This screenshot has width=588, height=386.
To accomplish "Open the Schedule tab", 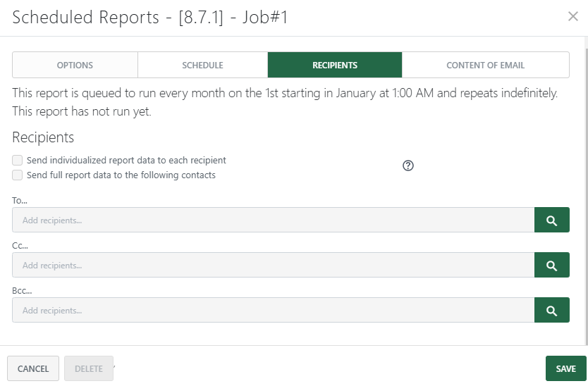I will tap(202, 66).
